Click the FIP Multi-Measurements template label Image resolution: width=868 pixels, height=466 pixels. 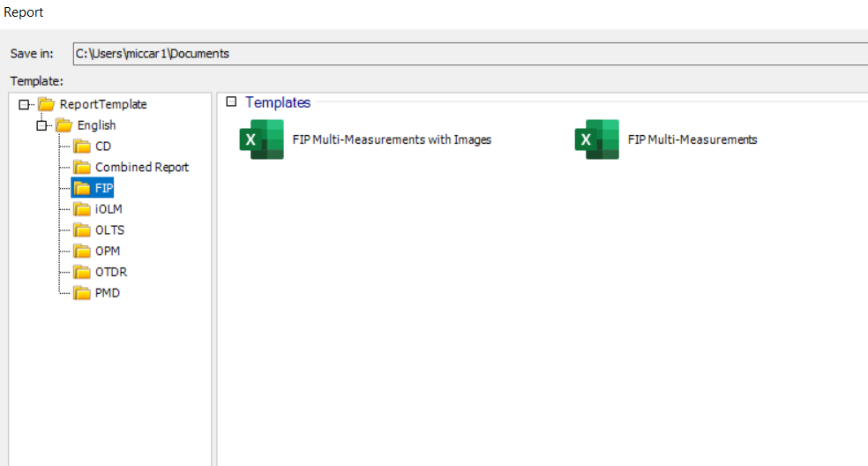tap(692, 139)
